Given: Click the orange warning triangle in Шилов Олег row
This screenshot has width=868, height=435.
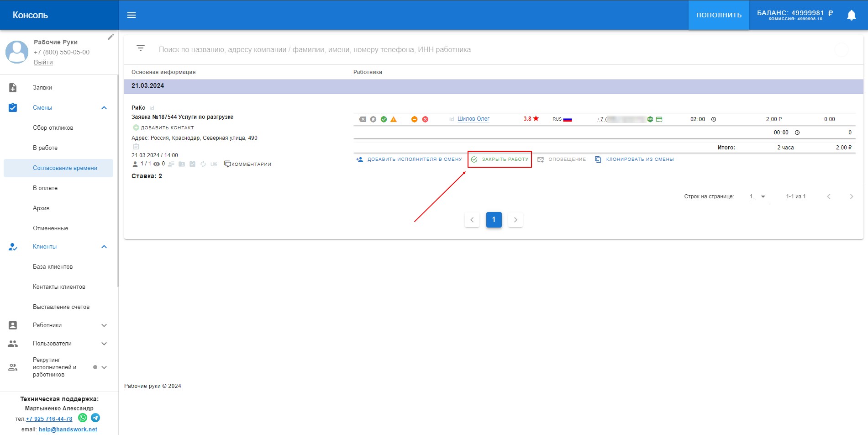Looking at the screenshot, I should tap(394, 119).
